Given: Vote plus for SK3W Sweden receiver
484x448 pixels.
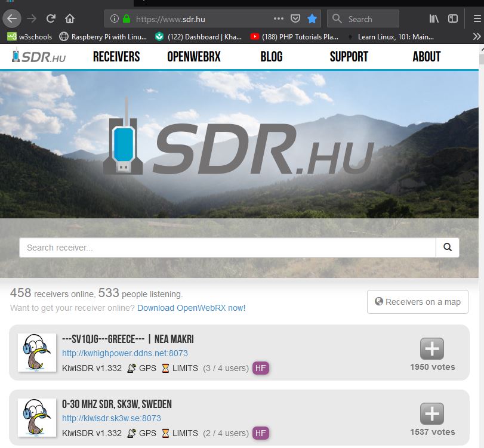Looking at the screenshot, I should 432,414.
